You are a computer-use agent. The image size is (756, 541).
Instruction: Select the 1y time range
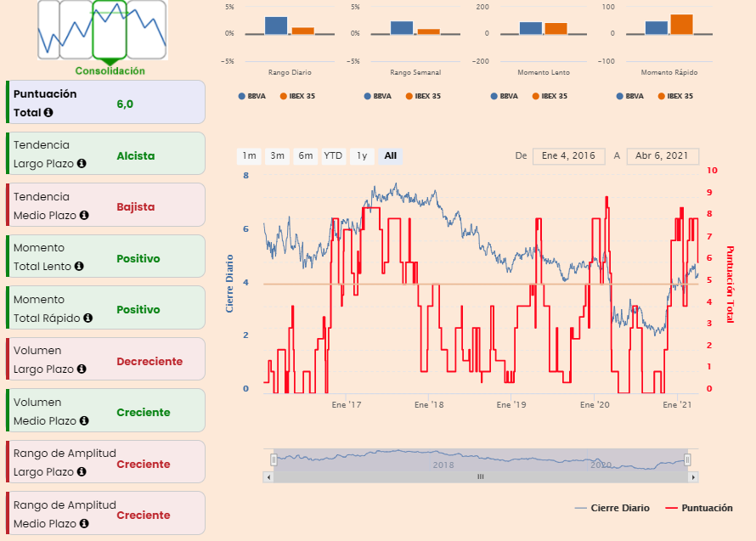point(362,155)
